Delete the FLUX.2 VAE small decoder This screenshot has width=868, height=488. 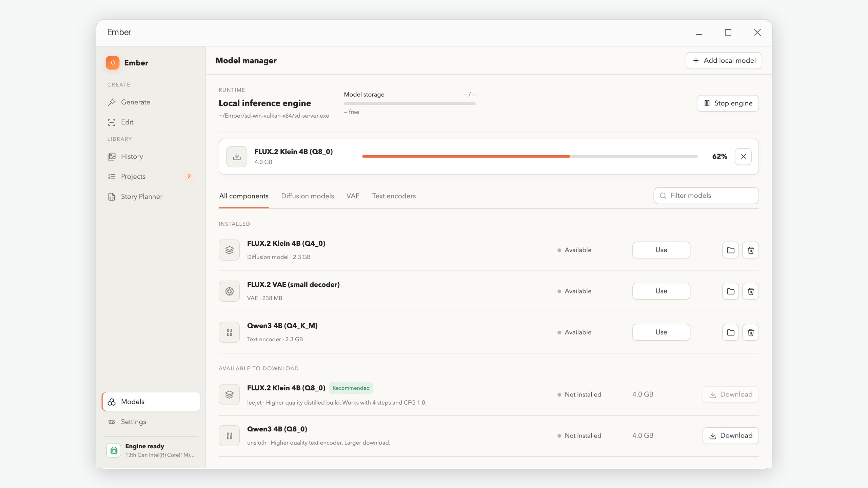[751, 291]
